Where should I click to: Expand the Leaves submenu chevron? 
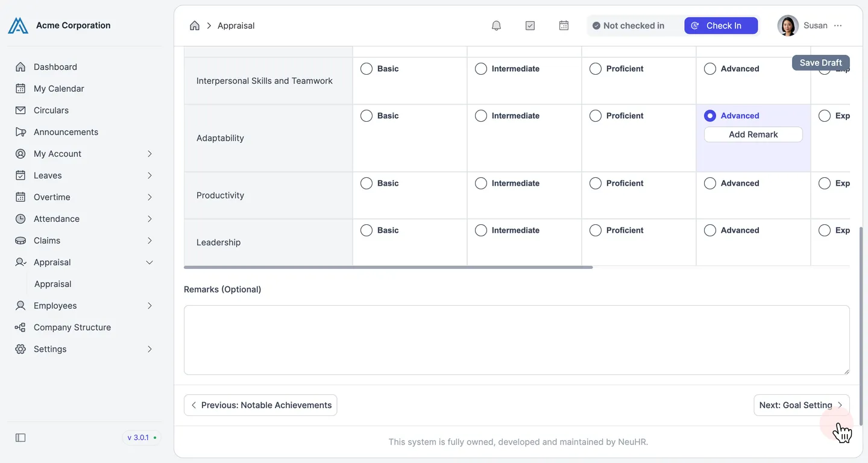[x=149, y=175]
